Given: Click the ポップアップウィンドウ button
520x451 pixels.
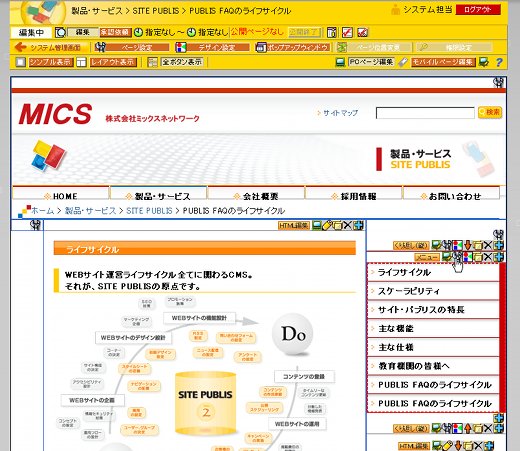Looking at the screenshot, I should [x=298, y=47].
